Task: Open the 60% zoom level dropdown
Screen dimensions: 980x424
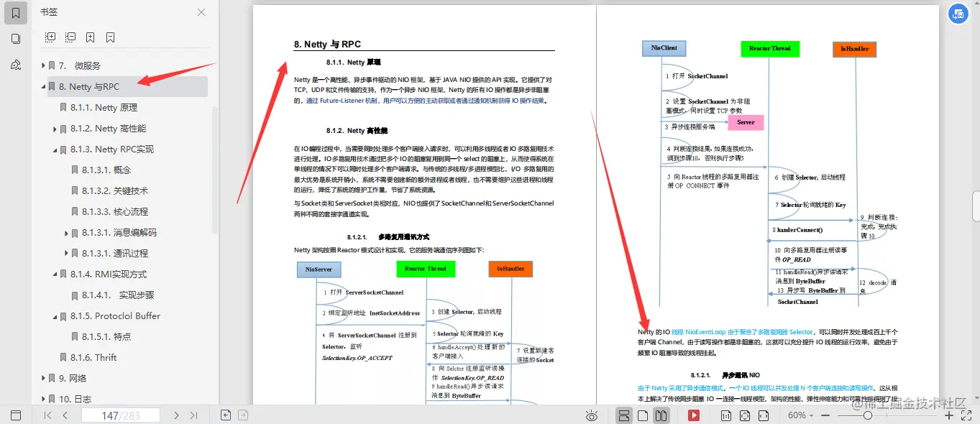Action: pos(800,415)
